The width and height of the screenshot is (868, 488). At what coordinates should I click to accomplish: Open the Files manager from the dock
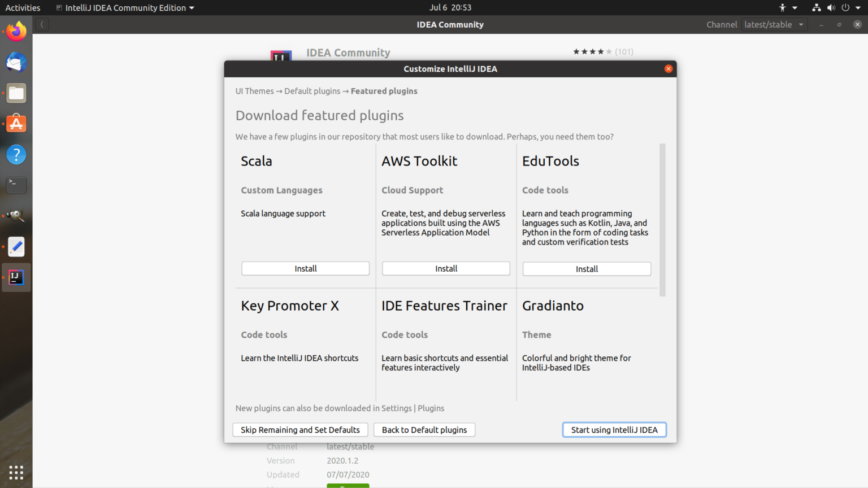coord(15,93)
